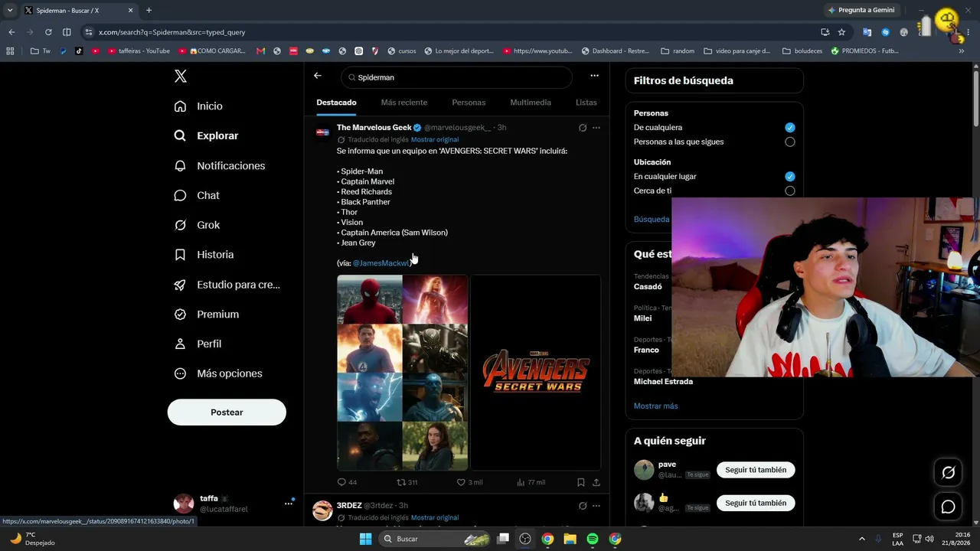
Task: Open the @JamesMackw mention link
Action: [x=381, y=263]
